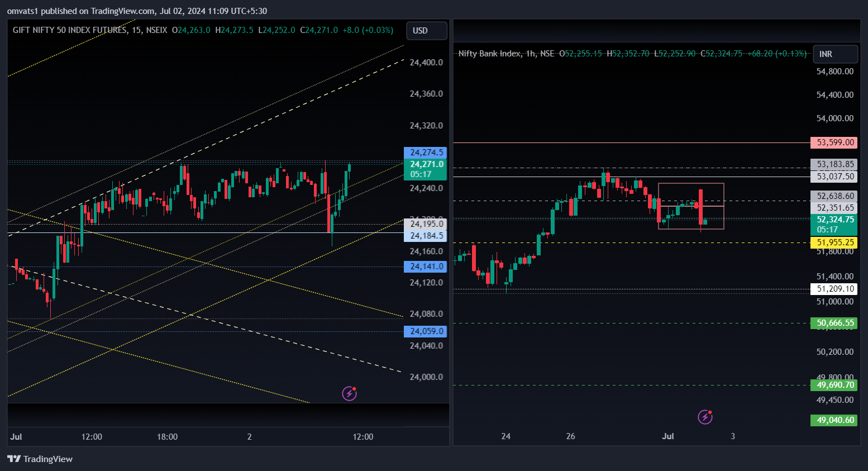Click the 54,400.00 axis value
Screen dimensions: 868x471
(835, 95)
